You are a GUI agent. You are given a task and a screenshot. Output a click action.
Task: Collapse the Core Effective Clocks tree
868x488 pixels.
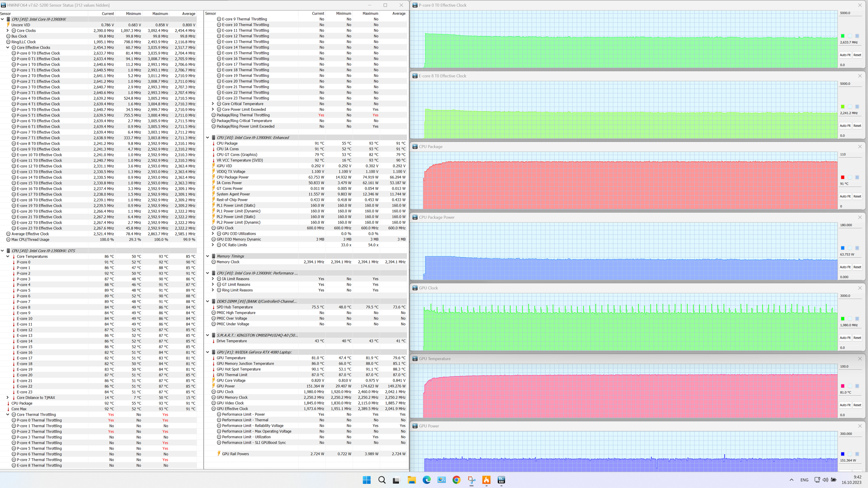click(8, 47)
